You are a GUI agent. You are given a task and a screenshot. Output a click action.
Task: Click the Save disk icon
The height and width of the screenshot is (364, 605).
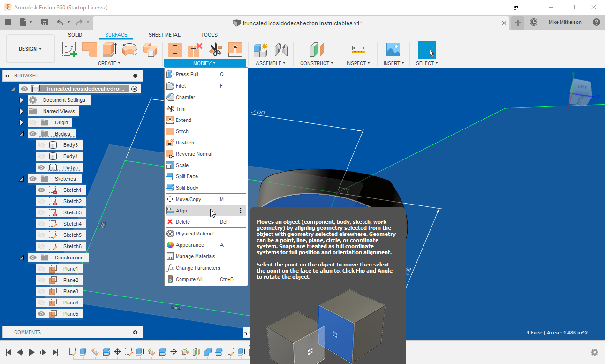coord(45,22)
